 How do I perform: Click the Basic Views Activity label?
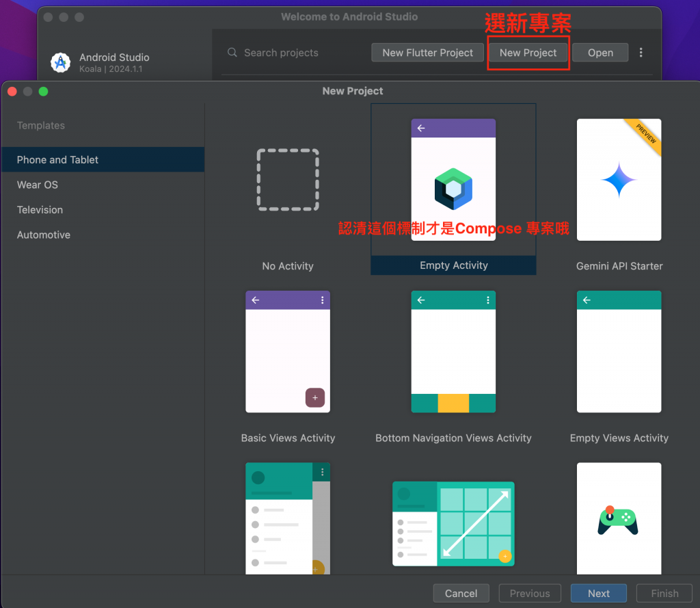coord(288,438)
